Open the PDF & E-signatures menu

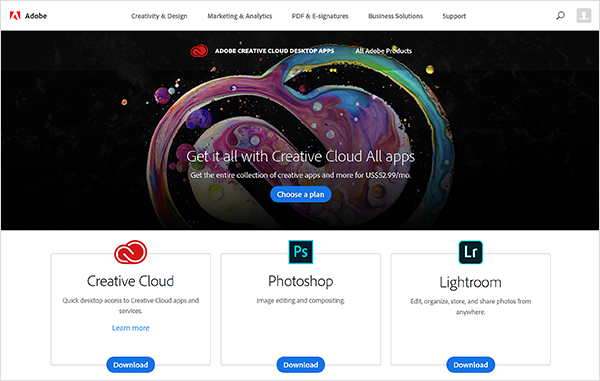[320, 16]
